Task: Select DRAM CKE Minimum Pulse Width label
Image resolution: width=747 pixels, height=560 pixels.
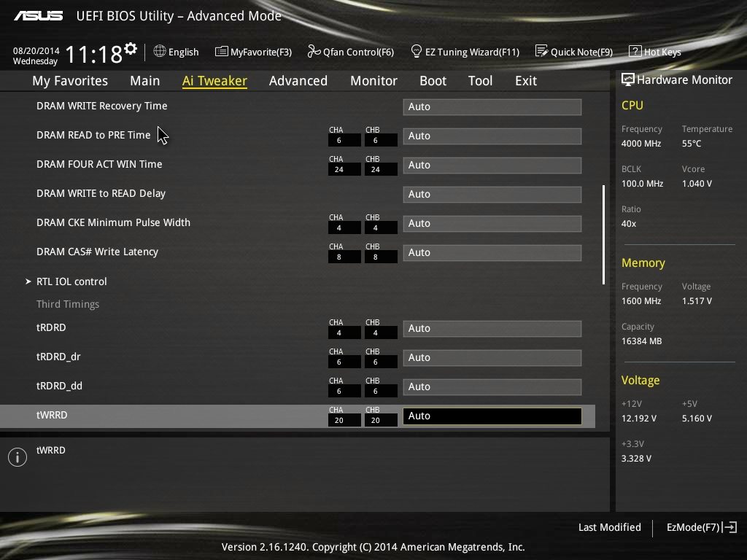Action: [113, 222]
